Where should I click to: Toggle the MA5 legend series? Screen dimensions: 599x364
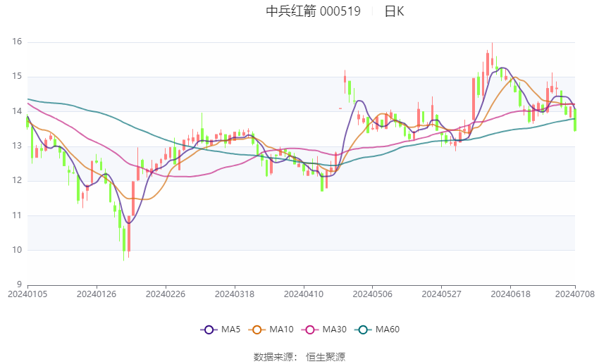point(221,330)
